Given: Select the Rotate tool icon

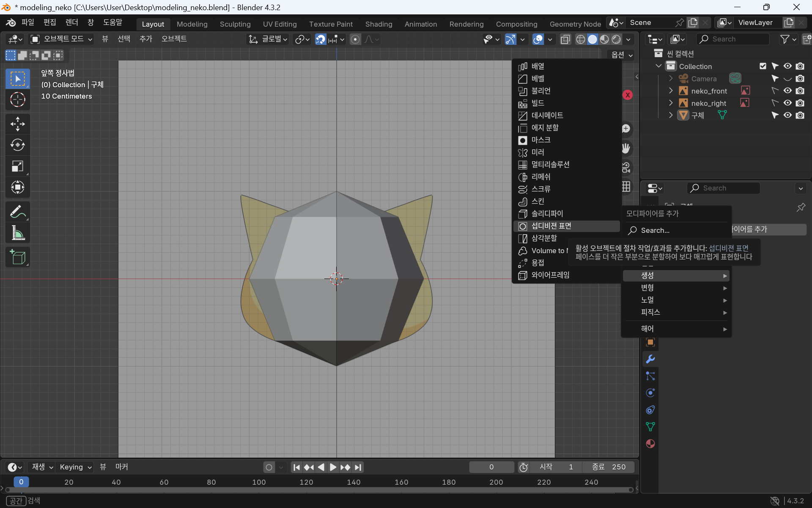Looking at the screenshot, I should (17, 145).
